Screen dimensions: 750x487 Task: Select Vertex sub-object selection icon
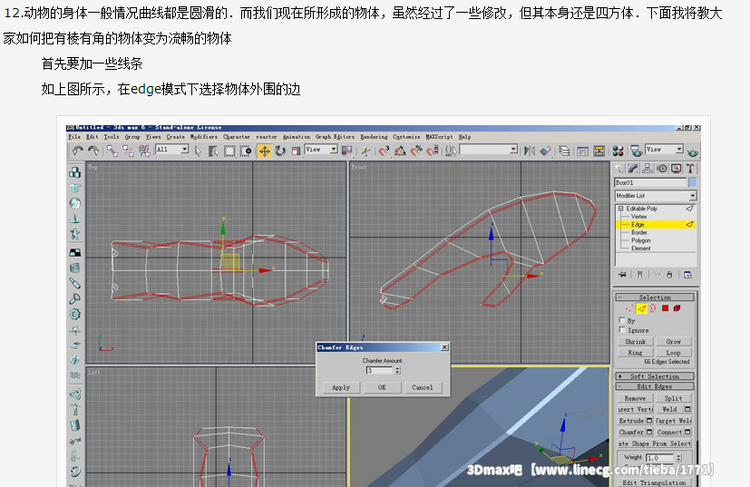pyautogui.click(x=629, y=309)
